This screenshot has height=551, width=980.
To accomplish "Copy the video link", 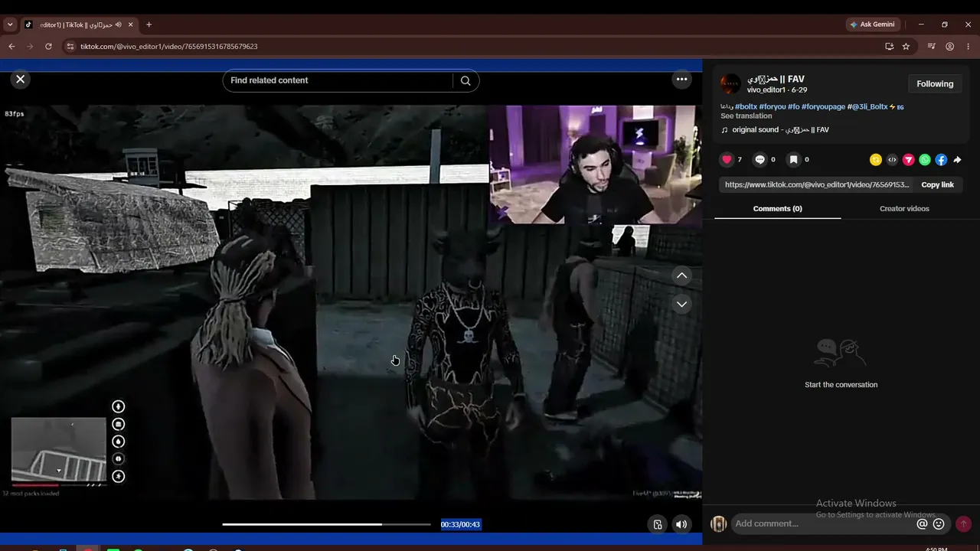I will click(x=937, y=184).
